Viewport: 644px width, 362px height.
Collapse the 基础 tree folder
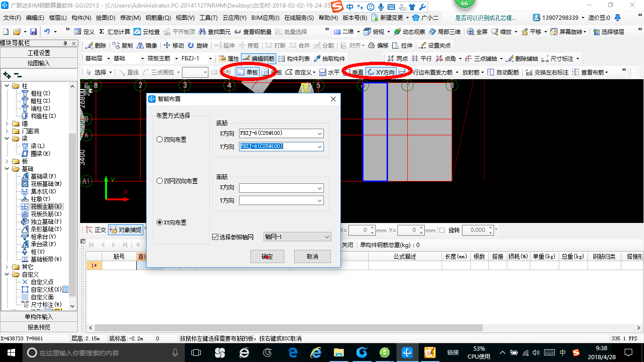point(7,169)
